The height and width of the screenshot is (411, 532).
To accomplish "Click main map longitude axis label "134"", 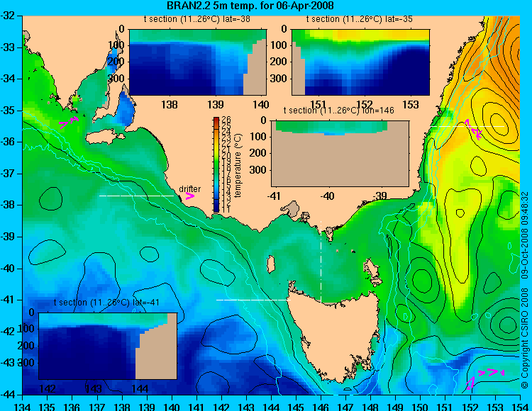I will pyautogui.click(x=23, y=406).
